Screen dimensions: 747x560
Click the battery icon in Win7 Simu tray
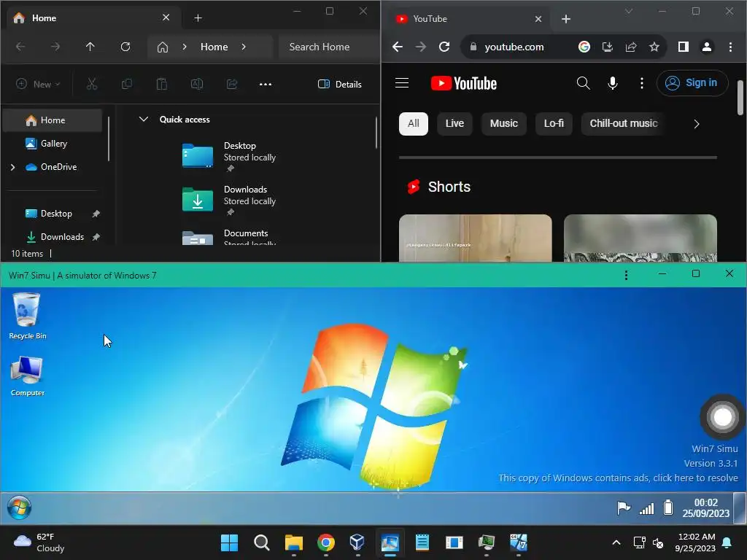coord(668,507)
